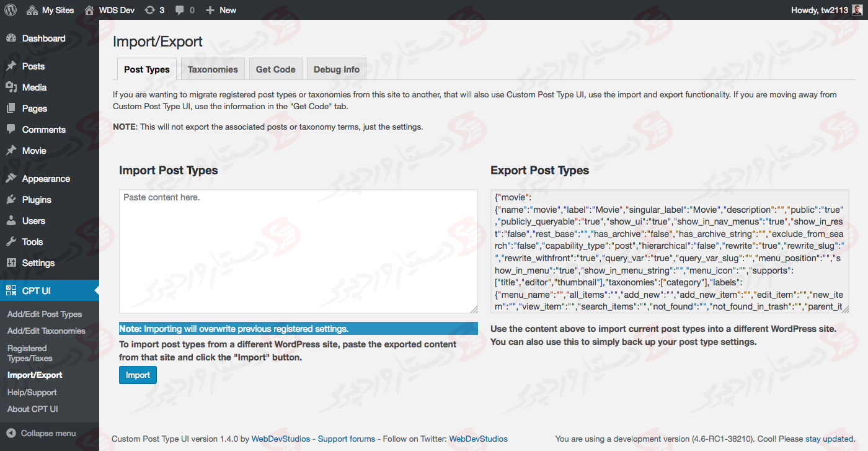The width and height of the screenshot is (868, 451).
Task: Open the Debug Info tab
Action: (336, 69)
